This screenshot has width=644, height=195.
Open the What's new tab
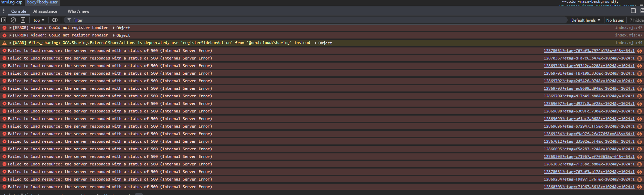tap(78, 11)
